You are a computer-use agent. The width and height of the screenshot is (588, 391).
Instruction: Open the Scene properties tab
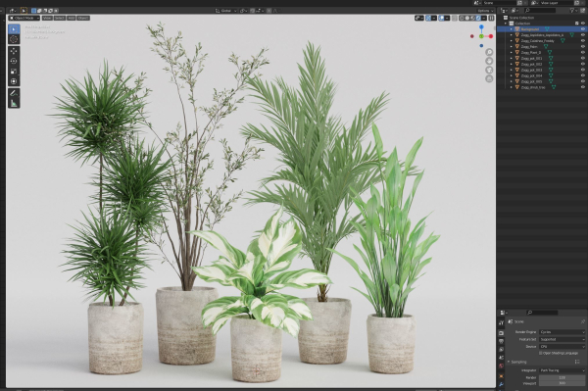(502, 358)
